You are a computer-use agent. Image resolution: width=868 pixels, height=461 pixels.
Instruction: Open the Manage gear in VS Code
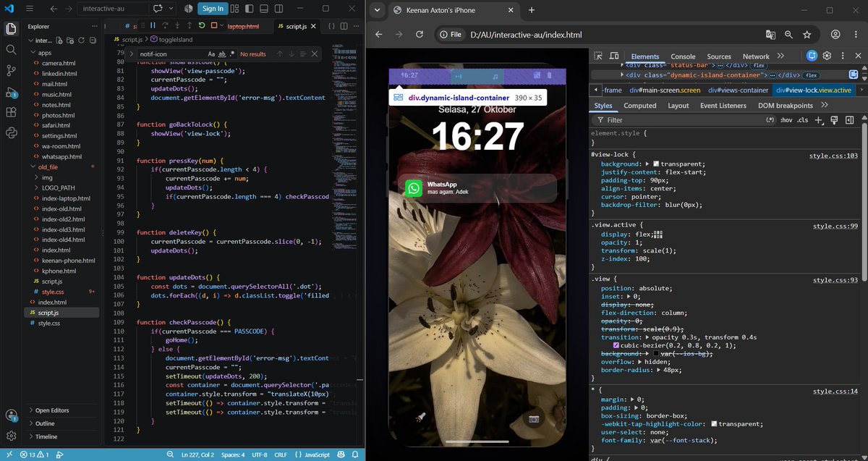click(11, 436)
